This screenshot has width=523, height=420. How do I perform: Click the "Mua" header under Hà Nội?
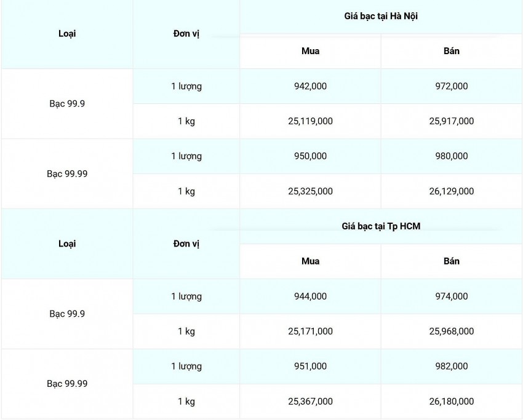tap(310, 51)
